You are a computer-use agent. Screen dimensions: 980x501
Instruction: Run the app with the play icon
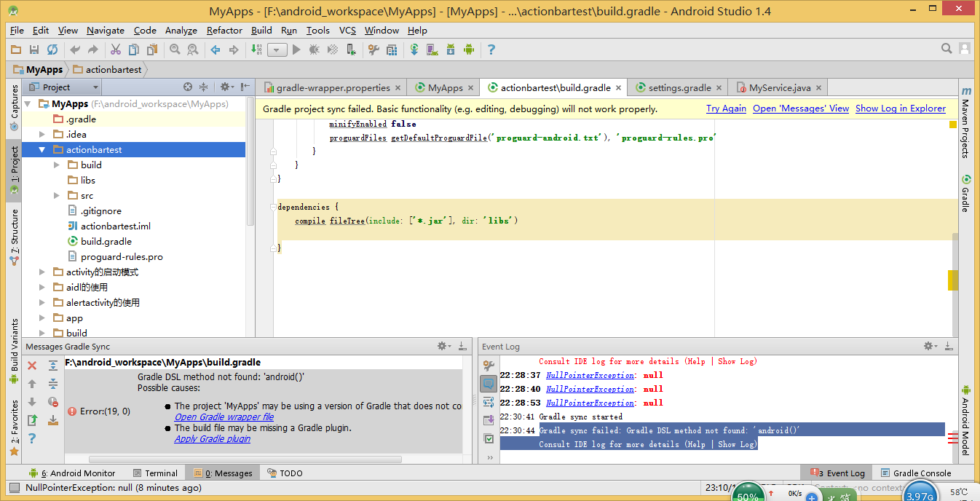click(x=296, y=50)
